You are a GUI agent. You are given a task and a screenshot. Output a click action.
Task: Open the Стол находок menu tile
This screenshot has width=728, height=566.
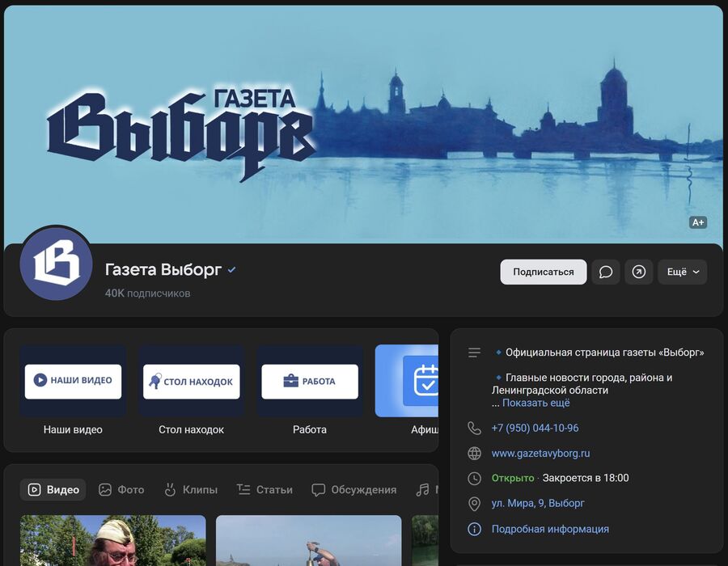tap(191, 391)
